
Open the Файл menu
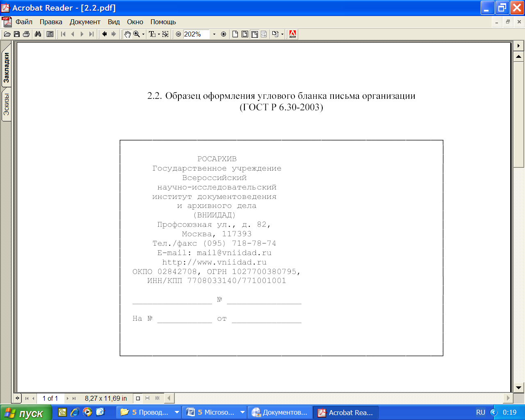tap(24, 22)
